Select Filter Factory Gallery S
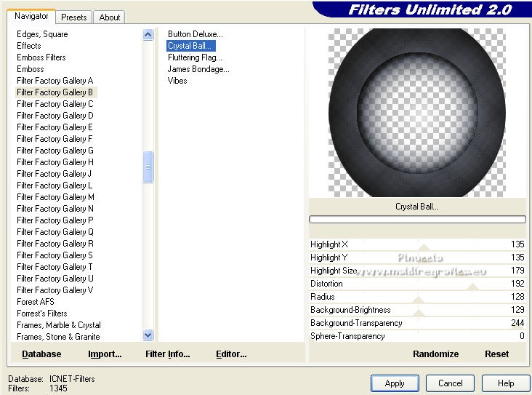This screenshot has width=532, height=395. [x=55, y=255]
